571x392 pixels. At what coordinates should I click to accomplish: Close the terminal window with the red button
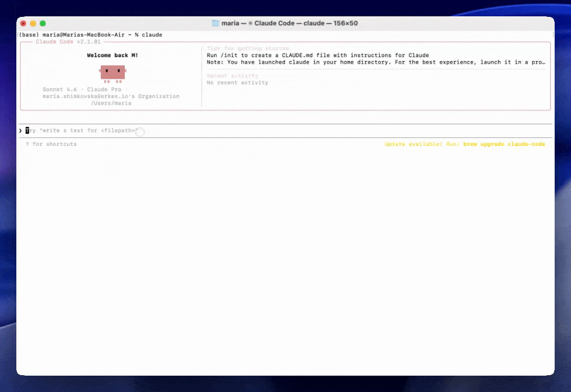(23, 23)
